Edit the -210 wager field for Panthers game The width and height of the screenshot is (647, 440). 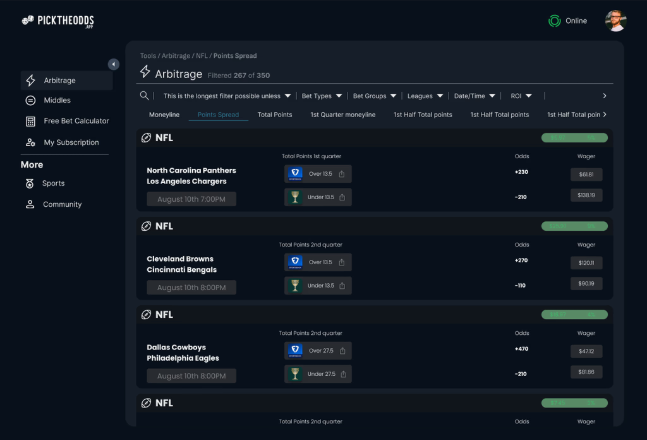click(586, 195)
